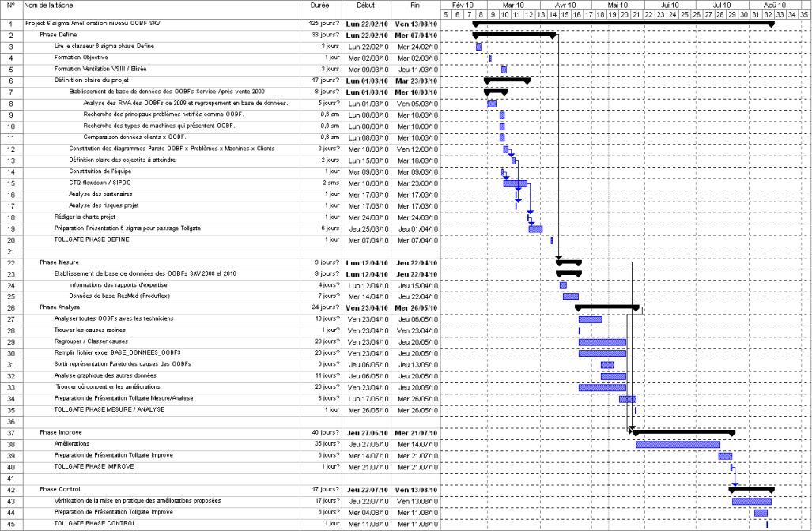Select the "Phase Improve" summary task name
The width and height of the screenshot is (812, 531).
coord(60,433)
